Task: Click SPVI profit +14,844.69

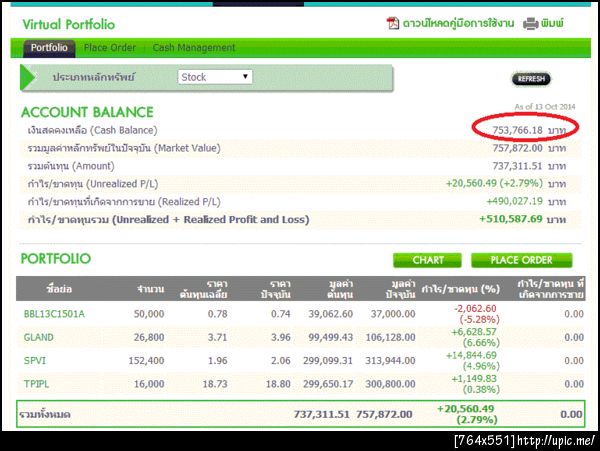Action: coord(471,355)
